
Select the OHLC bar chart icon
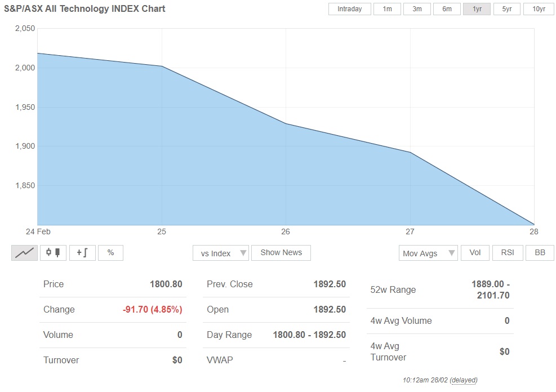coord(82,253)
